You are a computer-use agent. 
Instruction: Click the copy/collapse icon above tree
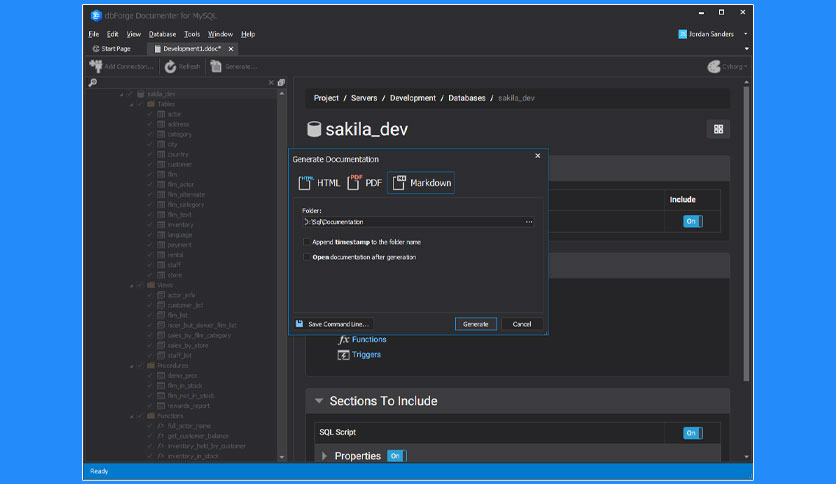point(281,83)
